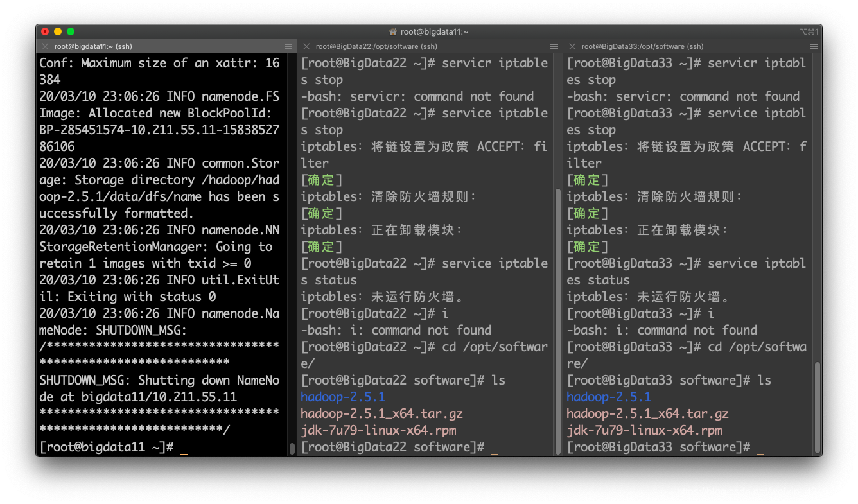Click 'iptables: 清除防火墙规则:' in BigData22 pane
The width and height of the screenshot is (858, 504).
coord(389,196)
